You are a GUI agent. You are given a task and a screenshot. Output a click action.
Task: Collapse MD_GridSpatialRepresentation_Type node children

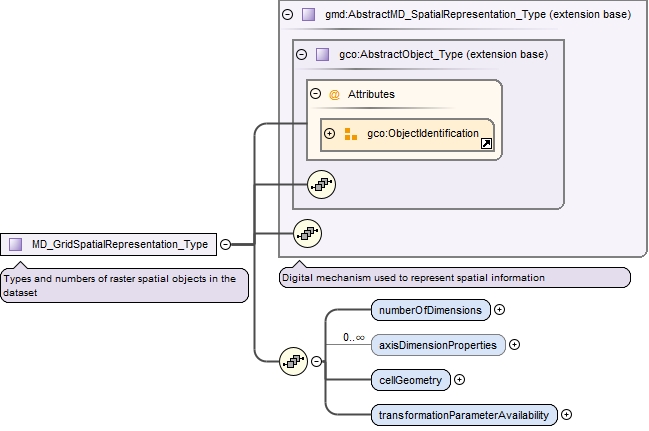(225, 244)
